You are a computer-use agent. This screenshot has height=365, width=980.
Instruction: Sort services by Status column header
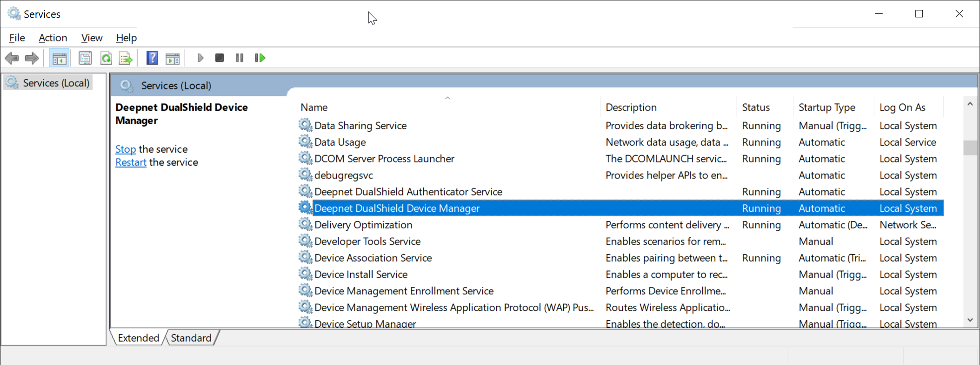click(x=755, y=107)
